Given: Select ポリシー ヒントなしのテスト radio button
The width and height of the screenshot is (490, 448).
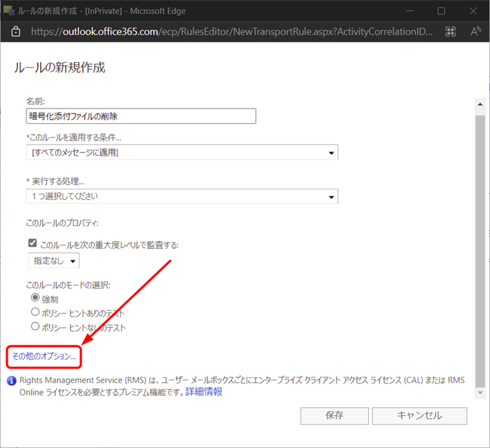Looking at the screenshot, I should [x=35, y=326].
